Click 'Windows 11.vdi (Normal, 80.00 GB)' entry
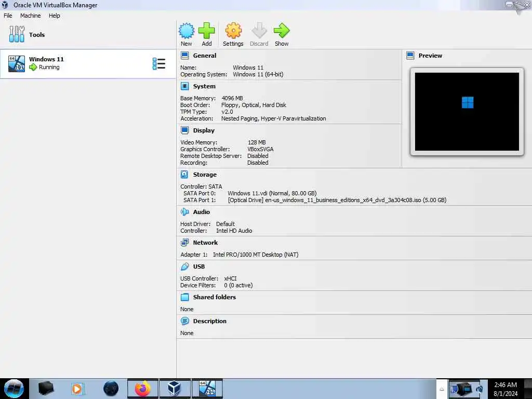Screen dimensions: 532x399 272,193
